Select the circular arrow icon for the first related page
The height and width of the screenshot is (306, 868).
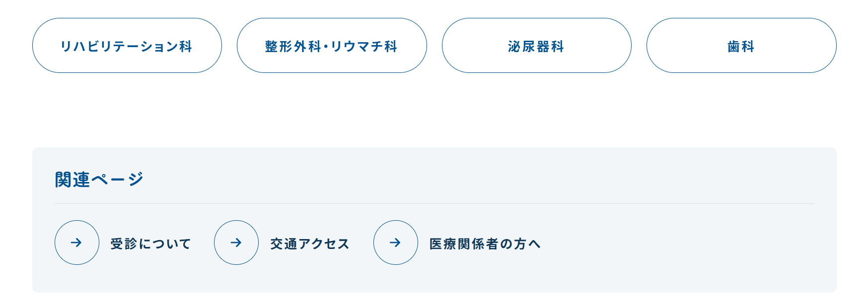click(x=76, y=243)
